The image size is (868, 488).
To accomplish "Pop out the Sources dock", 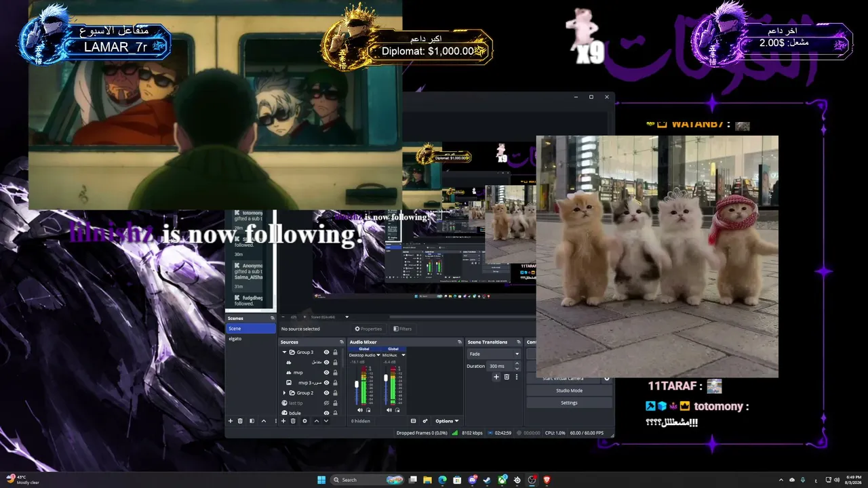I will click(x=342, y=342).
